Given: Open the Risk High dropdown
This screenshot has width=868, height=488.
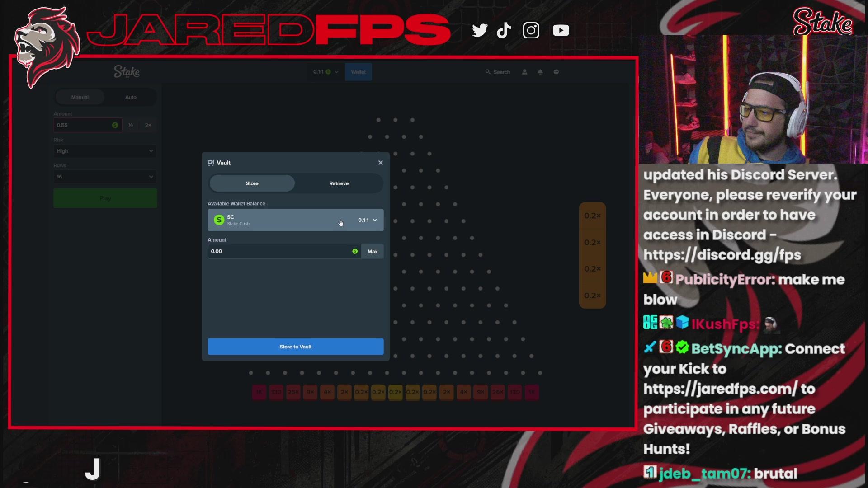Looking at the screenshot, I should [105, 151].
